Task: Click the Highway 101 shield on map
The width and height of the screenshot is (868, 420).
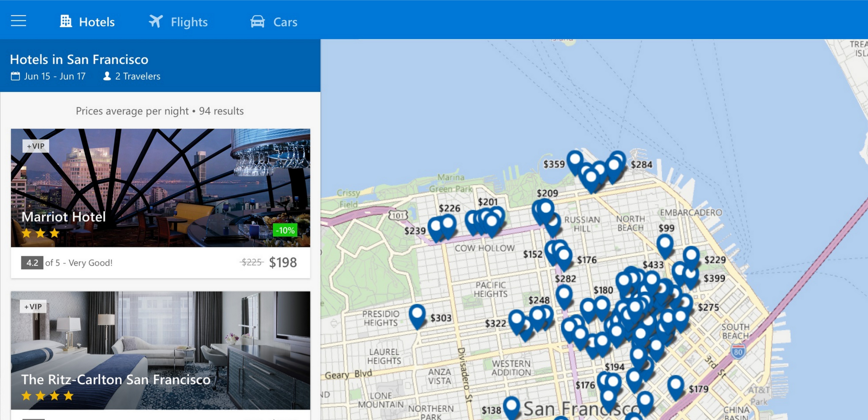Action: click(x=398, y=215)
